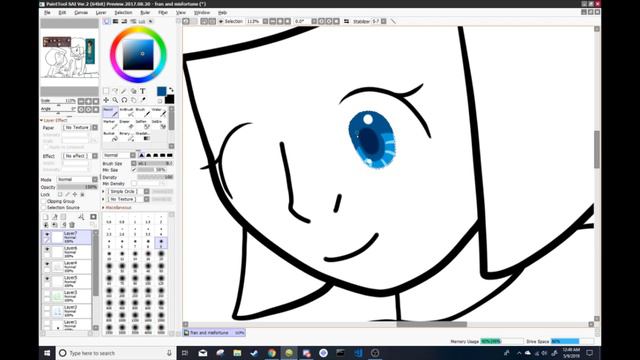The width and height of the screenshot is (640, 360).
Task: Open Chrome from the taskbar
Action: pos(272,353)
